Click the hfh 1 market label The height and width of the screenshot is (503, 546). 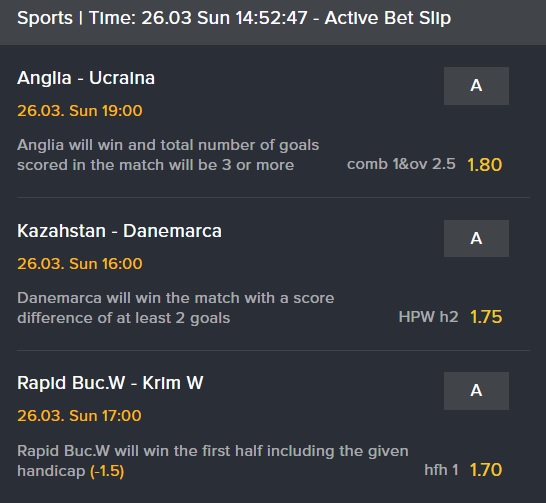(x=441, y=470)
